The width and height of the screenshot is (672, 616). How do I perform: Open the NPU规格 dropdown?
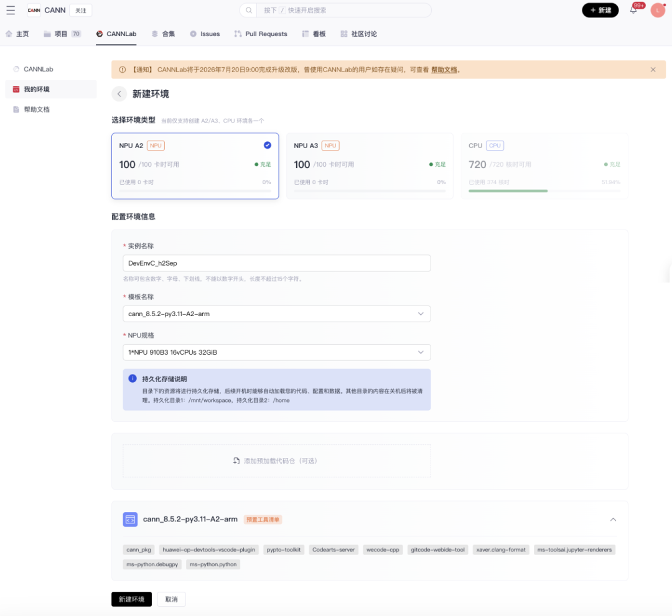pyautogui.click(x=277, y=352)
